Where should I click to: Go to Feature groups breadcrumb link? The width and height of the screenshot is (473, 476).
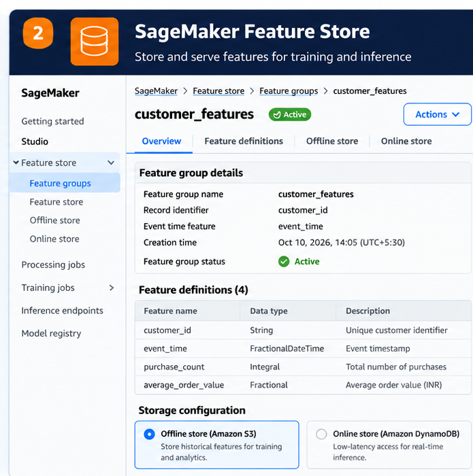click(289, 91)
